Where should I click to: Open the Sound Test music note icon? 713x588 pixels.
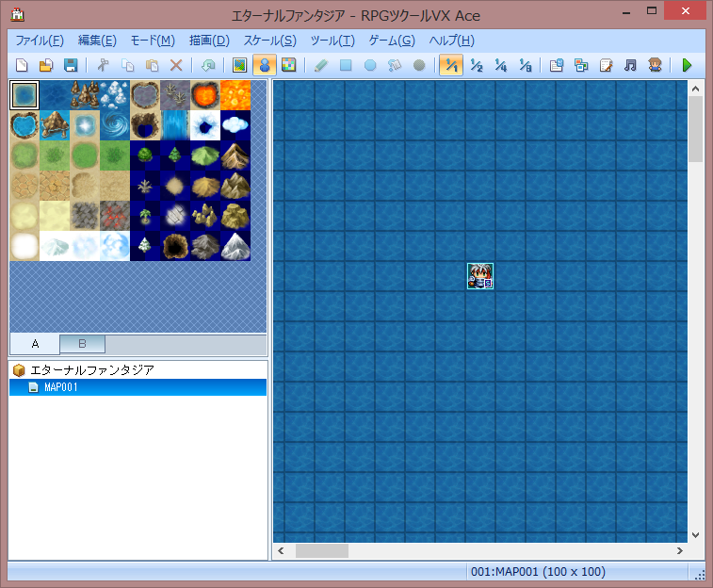tap(630, 65)
